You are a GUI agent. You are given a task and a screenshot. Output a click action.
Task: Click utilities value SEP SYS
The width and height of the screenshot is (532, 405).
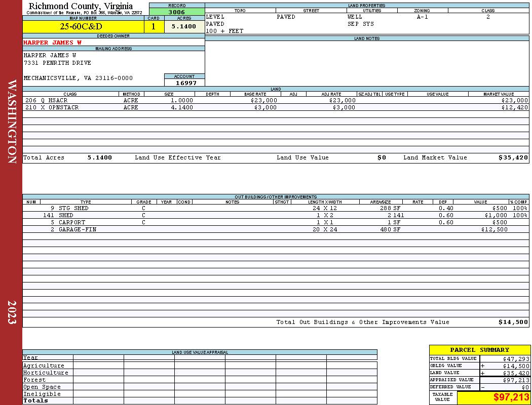(360, 24)
